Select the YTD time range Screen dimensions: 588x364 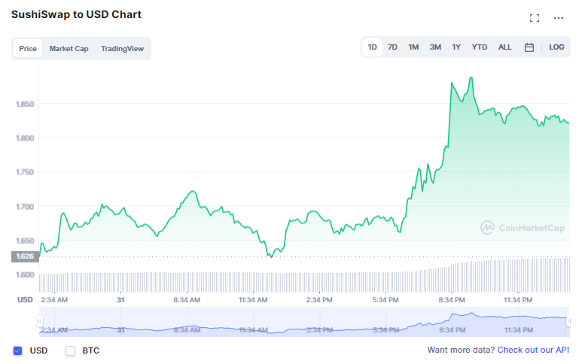[x=480, y=47]
